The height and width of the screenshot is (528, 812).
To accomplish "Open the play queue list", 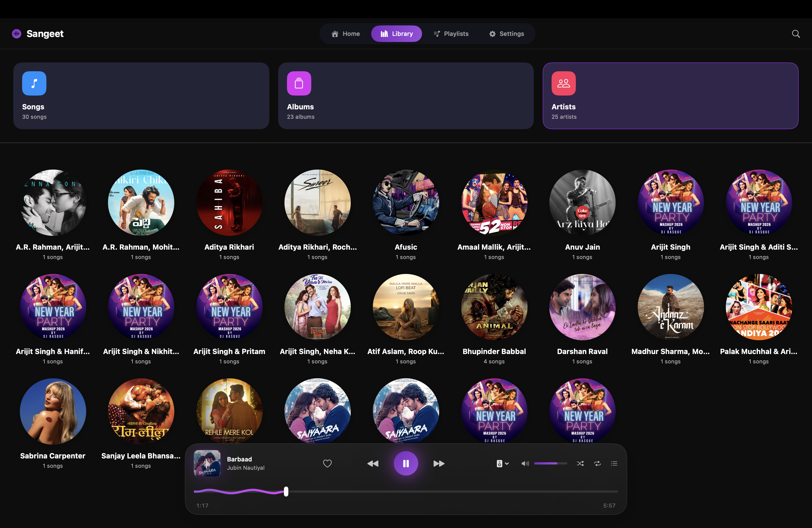I will coord(614,463).
